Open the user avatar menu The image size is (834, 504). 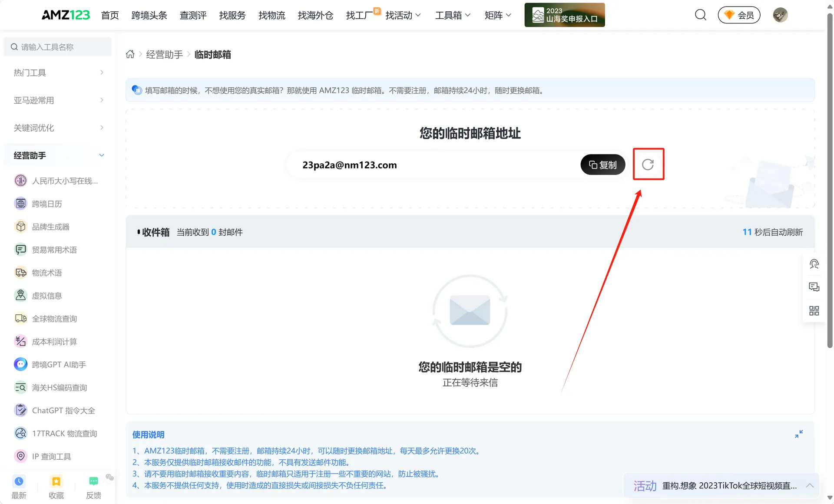(780, 15)
